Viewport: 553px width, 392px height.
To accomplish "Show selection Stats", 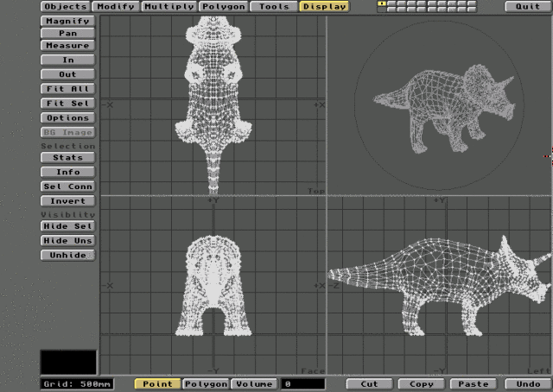I will click(68, 158).
